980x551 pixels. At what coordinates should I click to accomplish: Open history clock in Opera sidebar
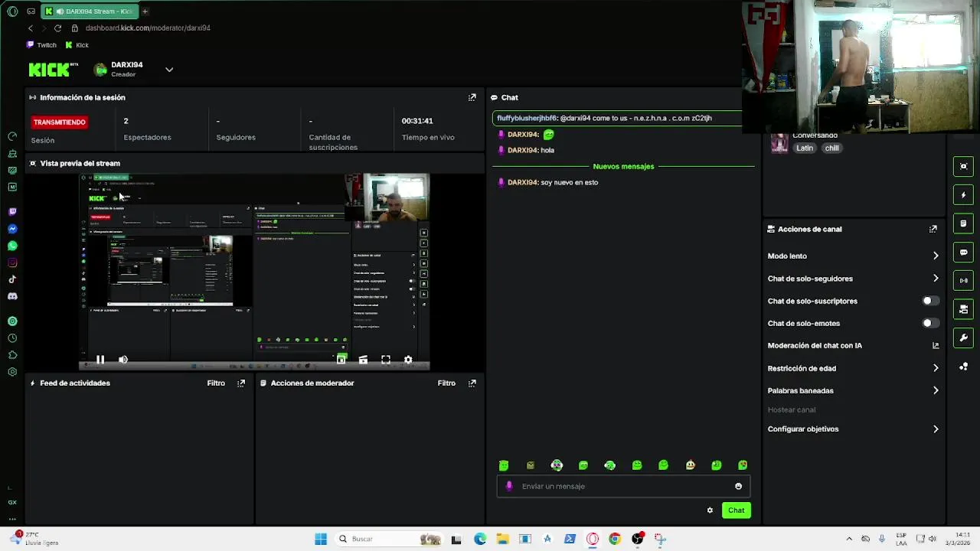12,338
